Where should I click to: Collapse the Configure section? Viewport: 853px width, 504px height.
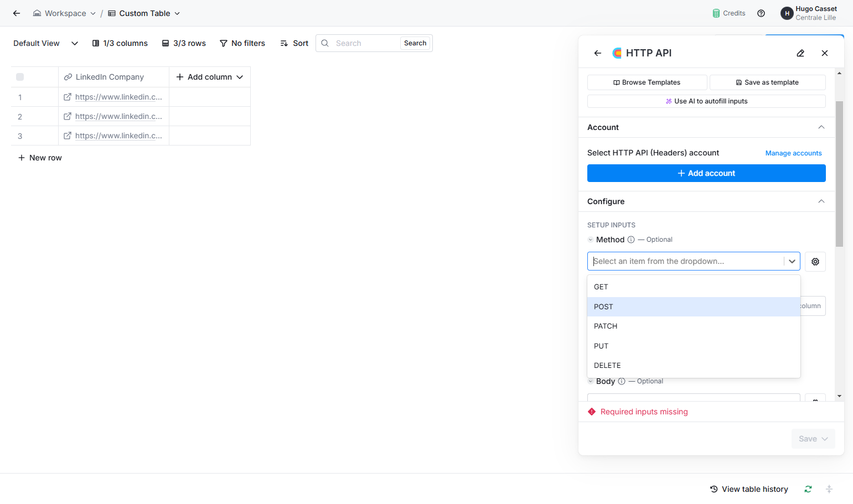click(821, 201)
